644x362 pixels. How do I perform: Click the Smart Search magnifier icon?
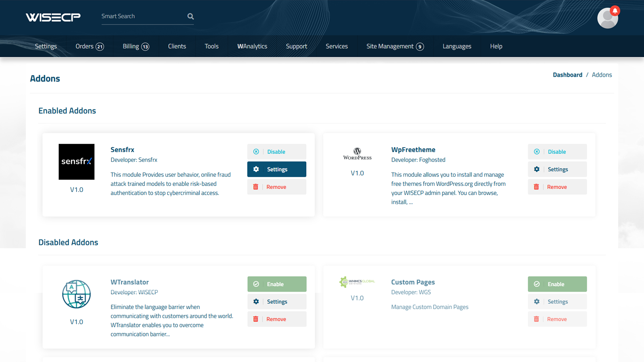point(191,16)
